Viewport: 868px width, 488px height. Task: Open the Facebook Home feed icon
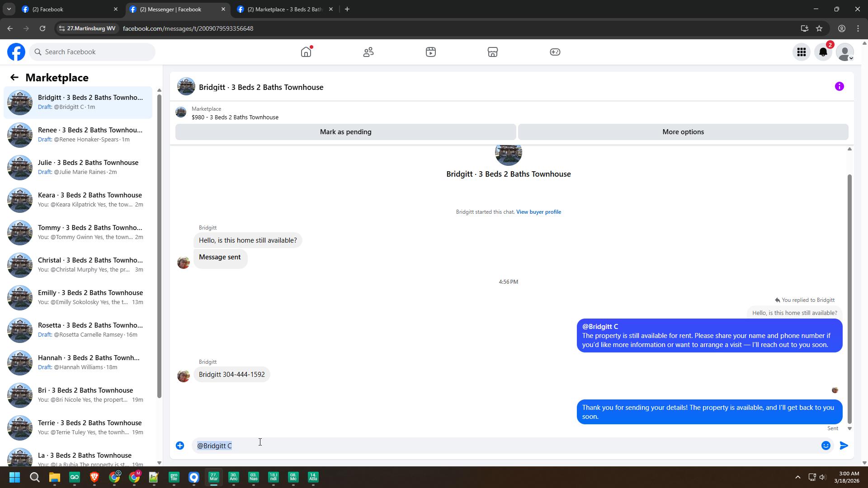pyautogui.click(x=306, y=52)
